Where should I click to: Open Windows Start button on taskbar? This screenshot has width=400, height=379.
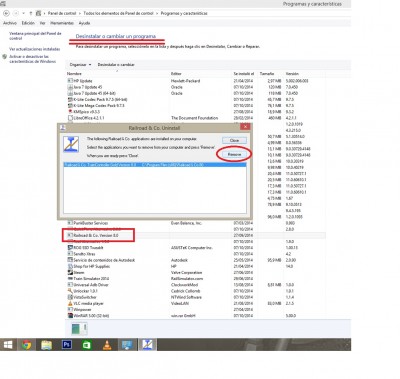[8, 345]
